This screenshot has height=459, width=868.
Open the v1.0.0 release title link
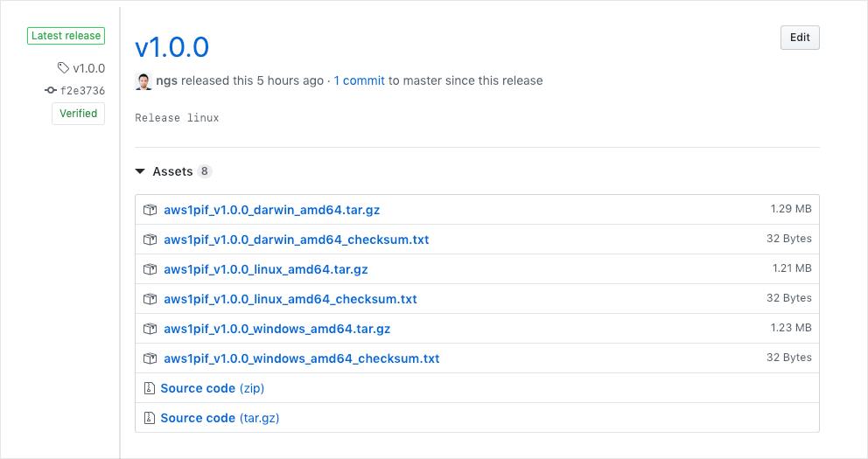[x=171, y=46]
